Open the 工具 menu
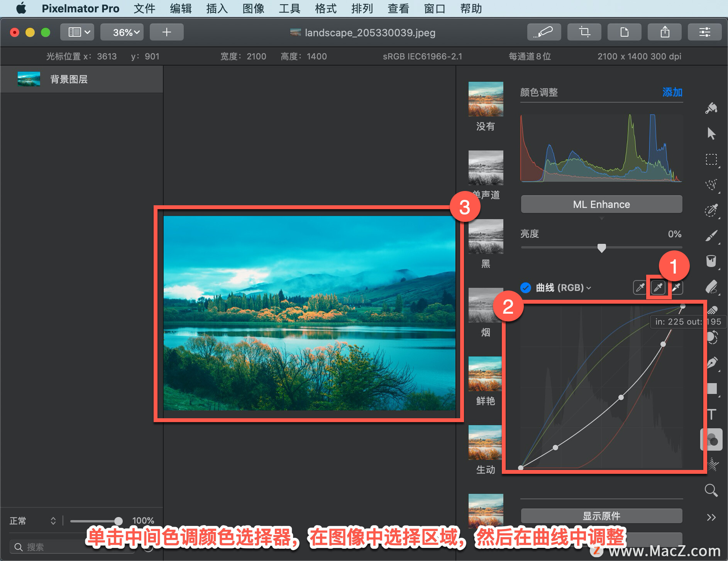 (x=290, y=8)
